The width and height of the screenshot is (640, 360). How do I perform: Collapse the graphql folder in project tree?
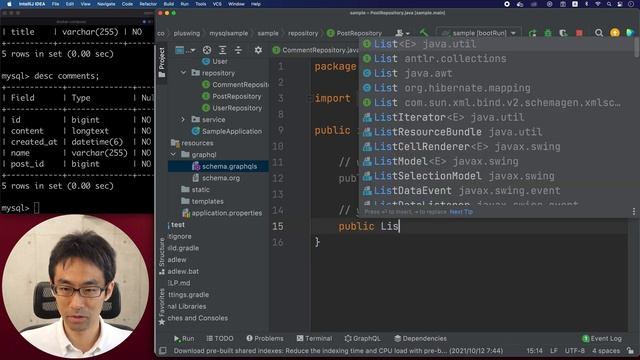(x=173, y=154)
